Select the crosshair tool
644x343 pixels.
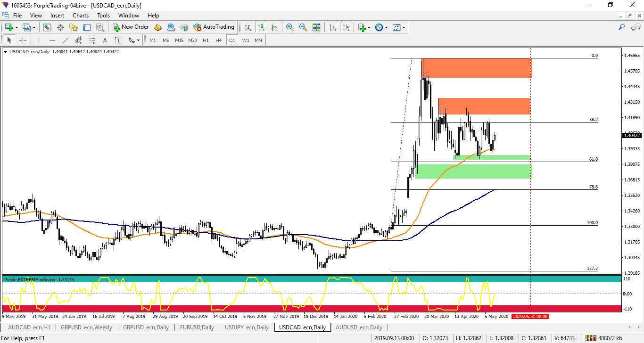click(23, 40)
